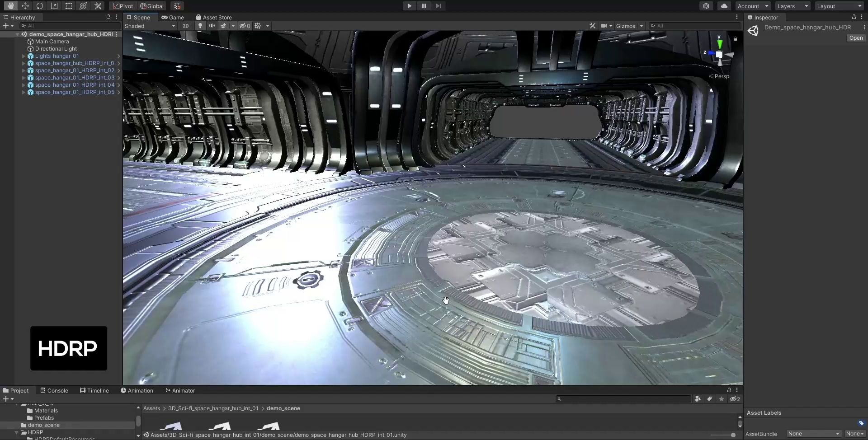
Task: Click Pause button
Action: click(x=424, y=6)
